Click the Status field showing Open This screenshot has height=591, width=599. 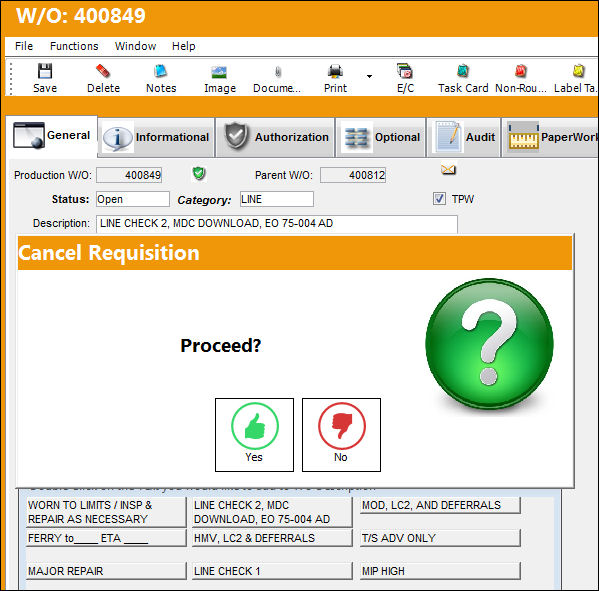[x=133, y=199]
